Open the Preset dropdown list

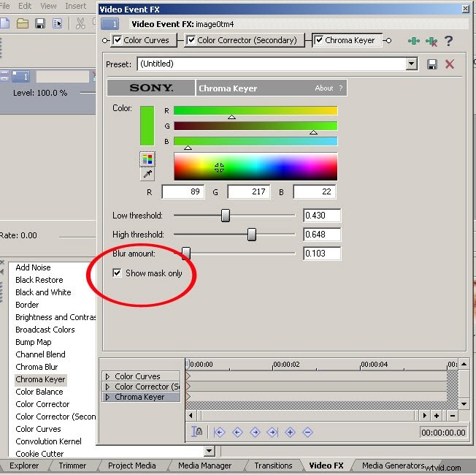coord(412,64)
